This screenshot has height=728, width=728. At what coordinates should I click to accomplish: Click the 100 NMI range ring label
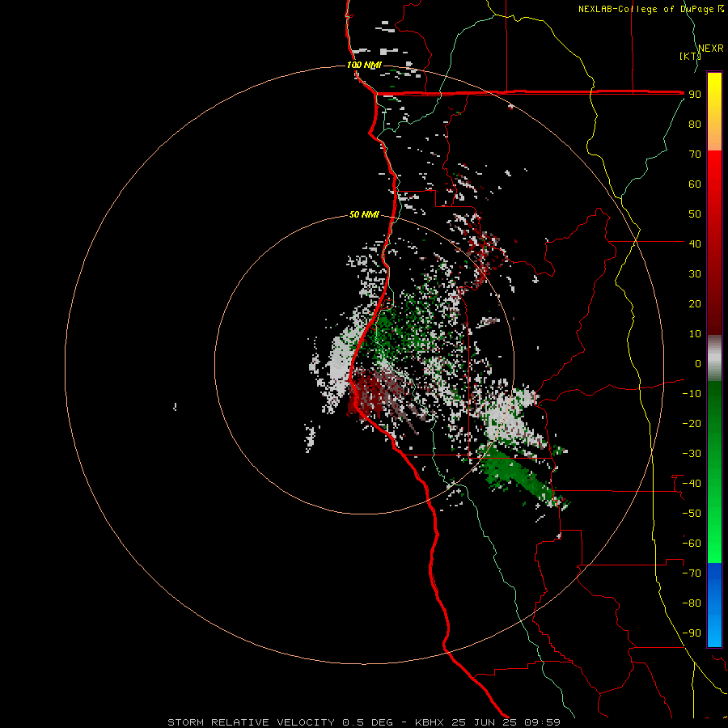tap(364, 65)
